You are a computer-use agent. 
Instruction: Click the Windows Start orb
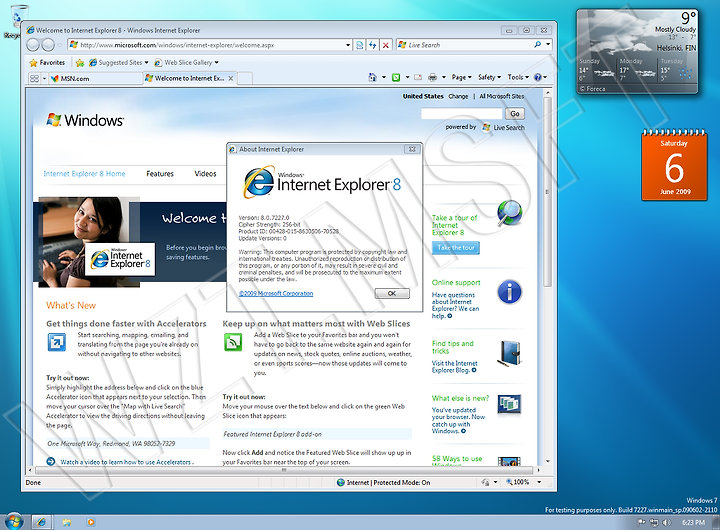14,521
